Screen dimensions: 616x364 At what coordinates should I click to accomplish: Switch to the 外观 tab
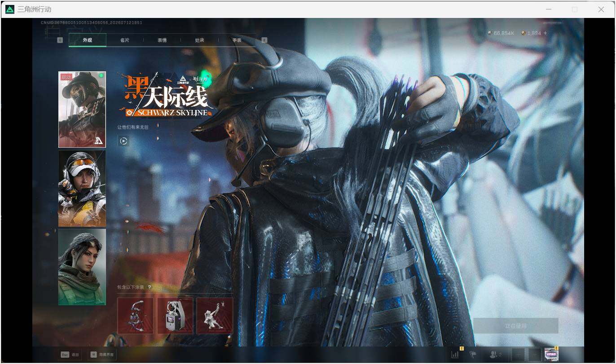[x=88, y=40]
